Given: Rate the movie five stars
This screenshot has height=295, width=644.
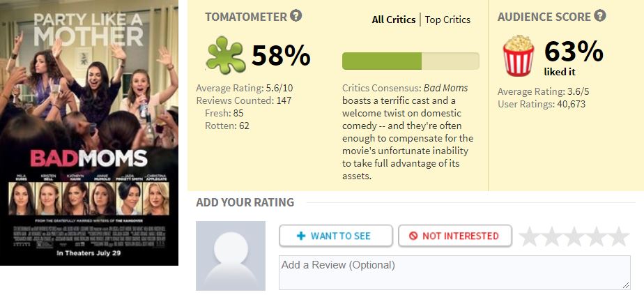Looking at the screenshot, I should click(618, 236).
